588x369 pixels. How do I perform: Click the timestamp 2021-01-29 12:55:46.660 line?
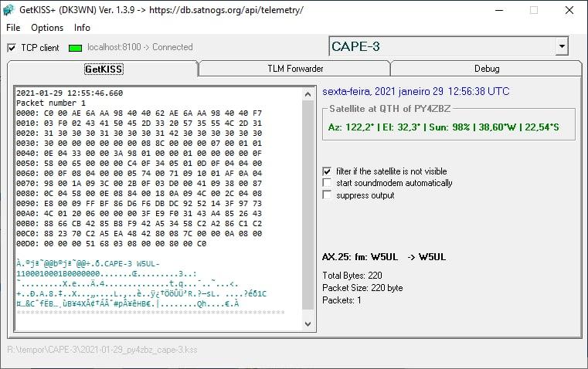click(70, 93)
